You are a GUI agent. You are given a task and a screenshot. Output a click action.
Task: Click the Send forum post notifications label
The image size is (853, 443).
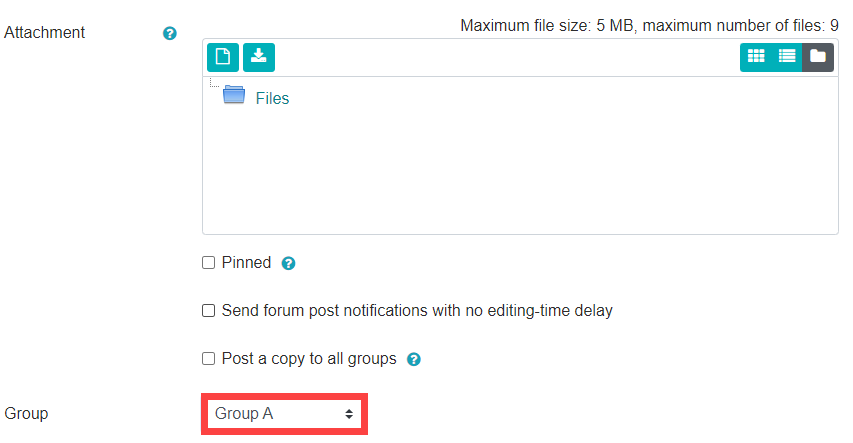point(417,311)
